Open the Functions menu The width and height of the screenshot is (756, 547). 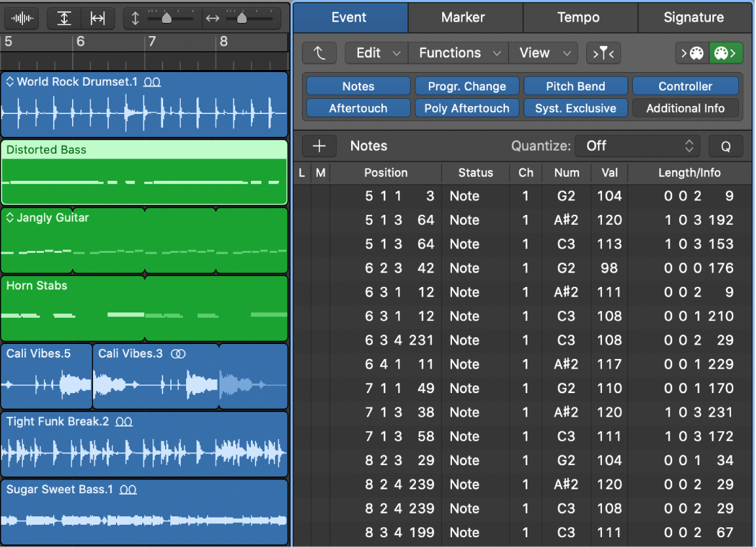[457, 52]
